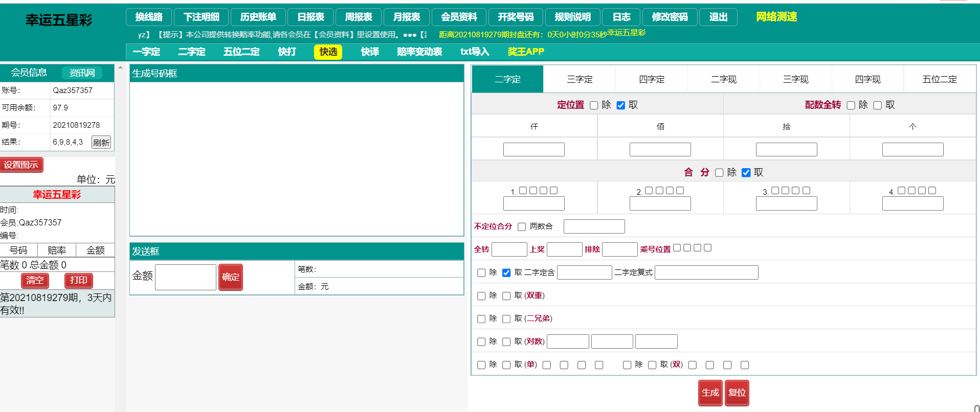Open 历史账单 page

(x=258, y=17)
